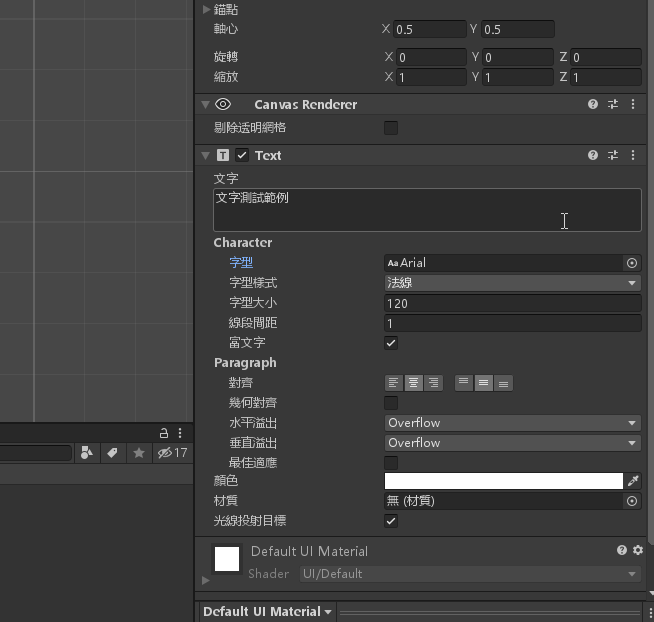Align text horizontally to the left

coord(394,383)
